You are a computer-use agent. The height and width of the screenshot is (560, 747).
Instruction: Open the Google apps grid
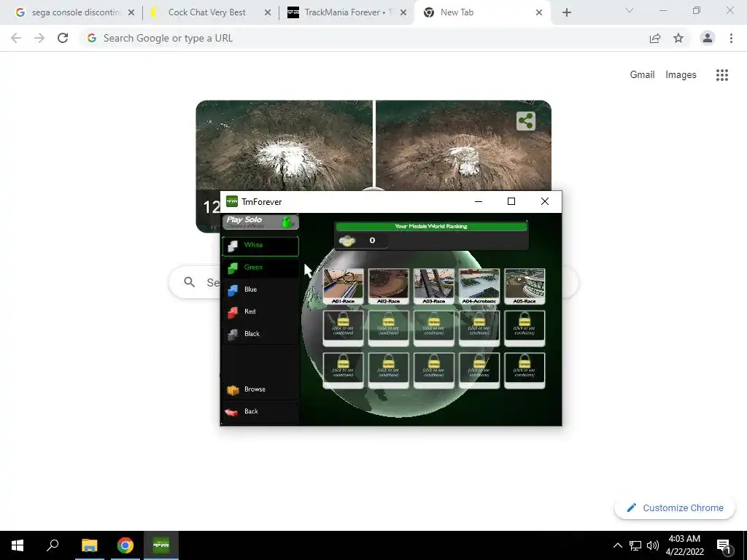pos(722,75)
